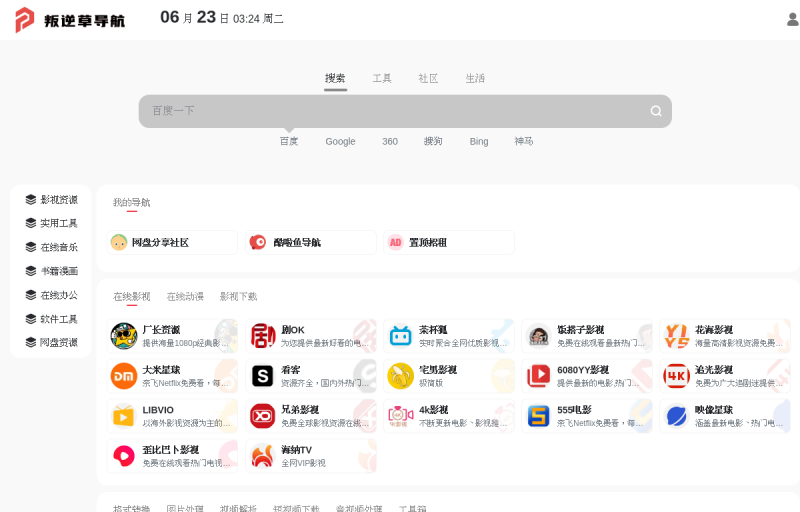Open the LIBVIO yellow TV icon
This screenshot has width=800, height=512.
tap(124, 416)
